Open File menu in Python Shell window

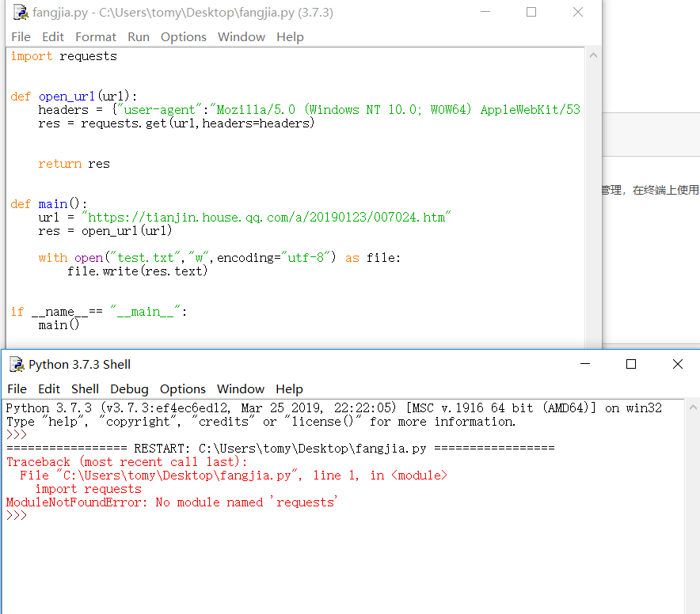coord(17,389)
